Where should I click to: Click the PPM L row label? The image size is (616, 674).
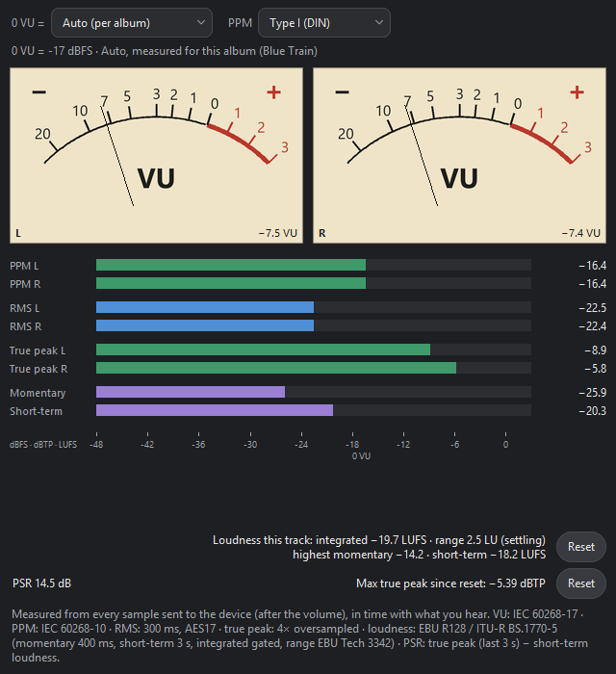point(24,266)
